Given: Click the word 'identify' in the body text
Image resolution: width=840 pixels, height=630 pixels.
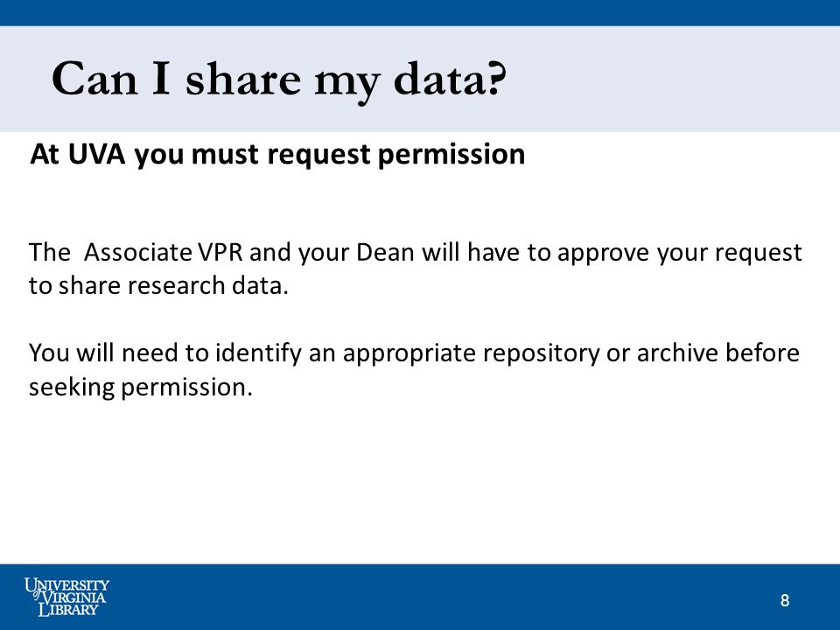Looking at the screenshot, I should coord(258,353).
